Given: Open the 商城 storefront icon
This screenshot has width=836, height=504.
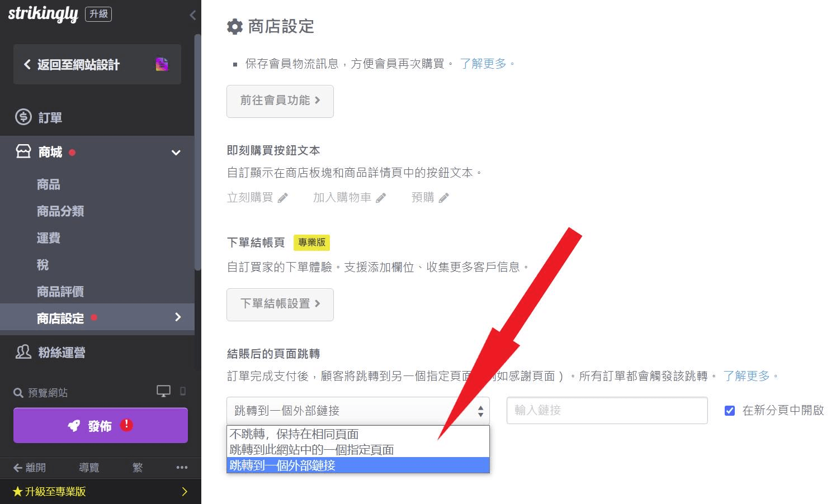Looking at the screenshot, I should pos(23,151).
